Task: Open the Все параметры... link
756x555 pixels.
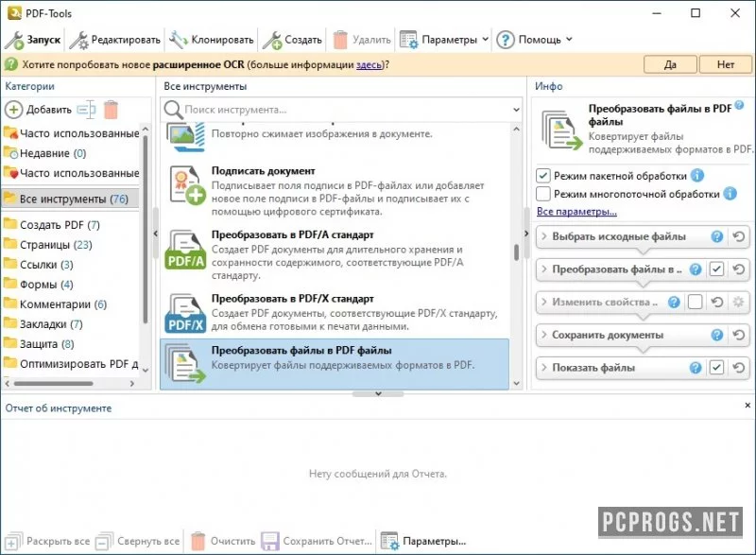Action: point(576,211)
